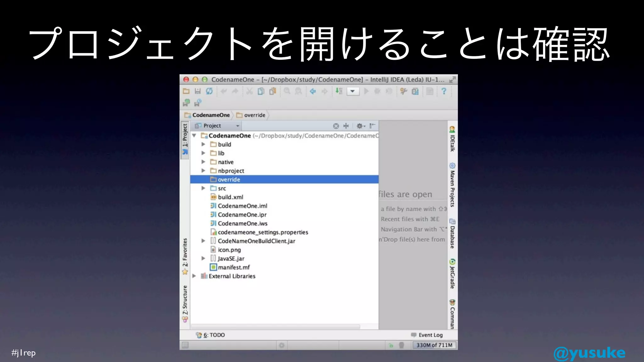
Task: Click the fullscreen arrows in the title bar
Action: pyautogui.click(x=452, y=80)
